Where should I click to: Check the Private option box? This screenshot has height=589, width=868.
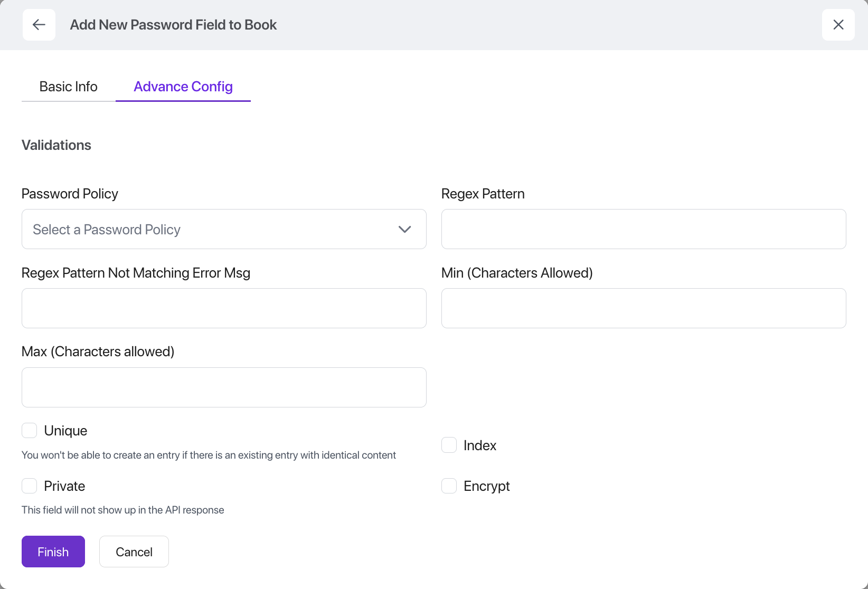click(30, 486)
